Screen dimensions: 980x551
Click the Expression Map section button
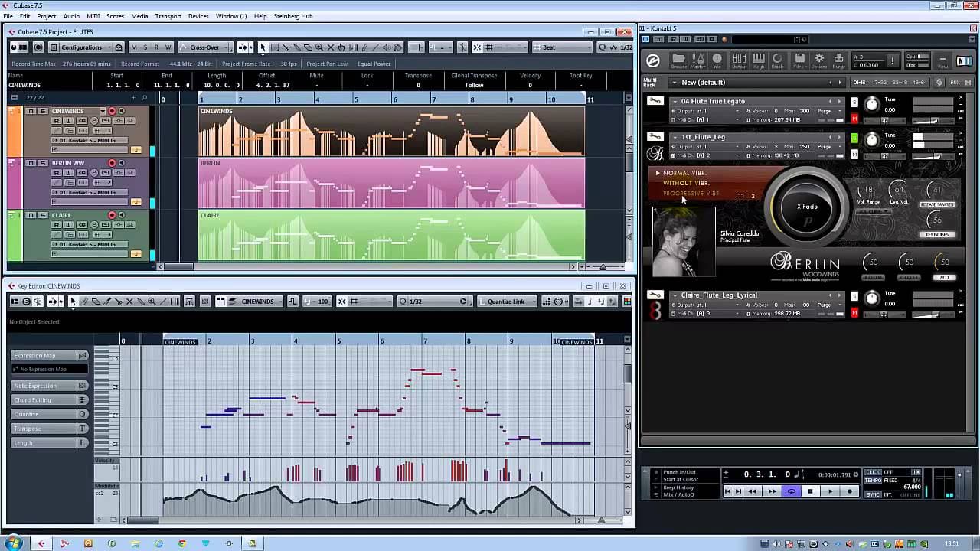click(44, 356)
